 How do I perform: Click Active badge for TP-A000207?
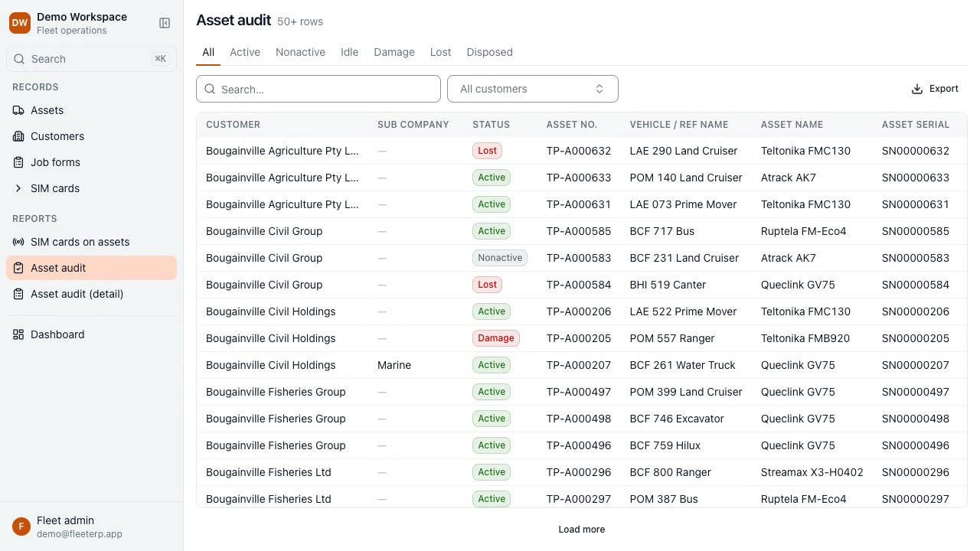pyautogui.click(x=492, y=365)
